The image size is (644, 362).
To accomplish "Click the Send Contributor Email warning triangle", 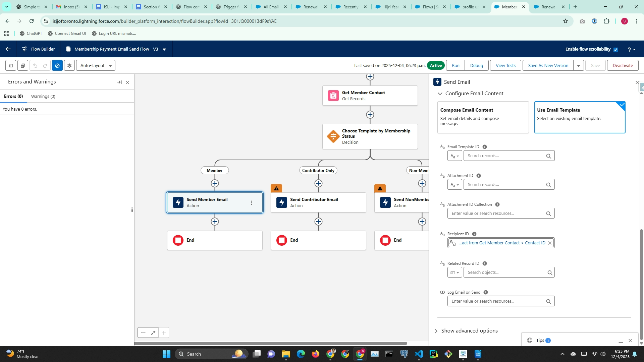I will pyautogui.click(x=276, y=188).
